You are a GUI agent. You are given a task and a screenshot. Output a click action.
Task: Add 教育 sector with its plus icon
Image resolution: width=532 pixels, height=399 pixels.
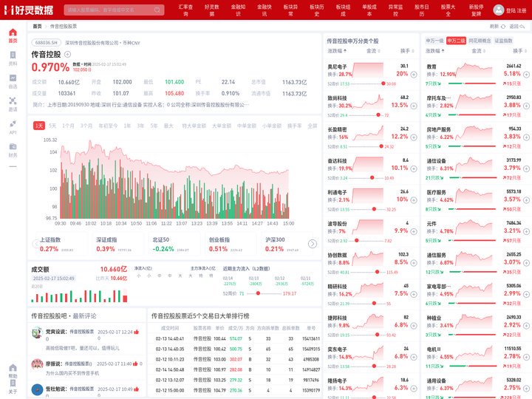coord(526,75)
